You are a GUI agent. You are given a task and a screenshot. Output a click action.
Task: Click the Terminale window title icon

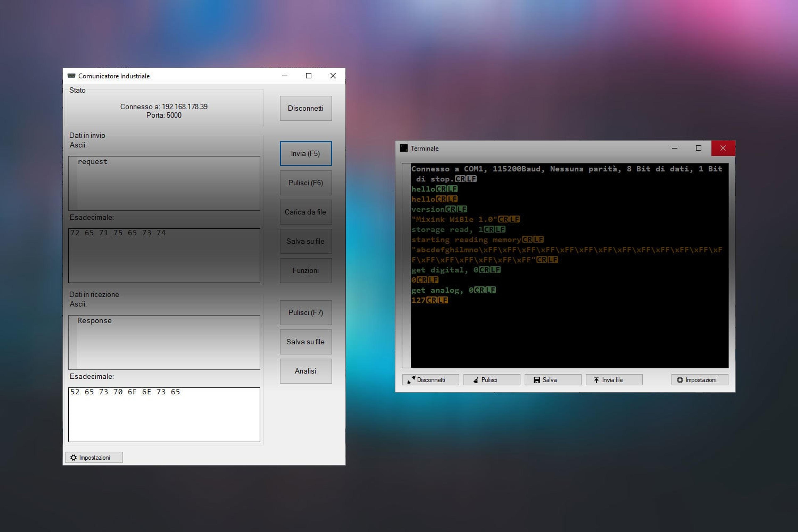click(x=404, y=148)
